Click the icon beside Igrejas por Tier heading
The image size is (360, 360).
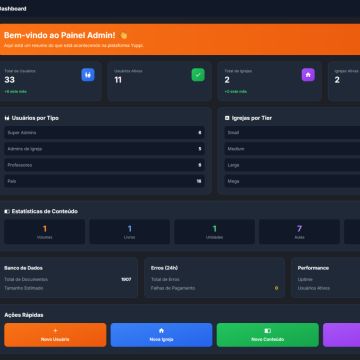click(227, 118)
